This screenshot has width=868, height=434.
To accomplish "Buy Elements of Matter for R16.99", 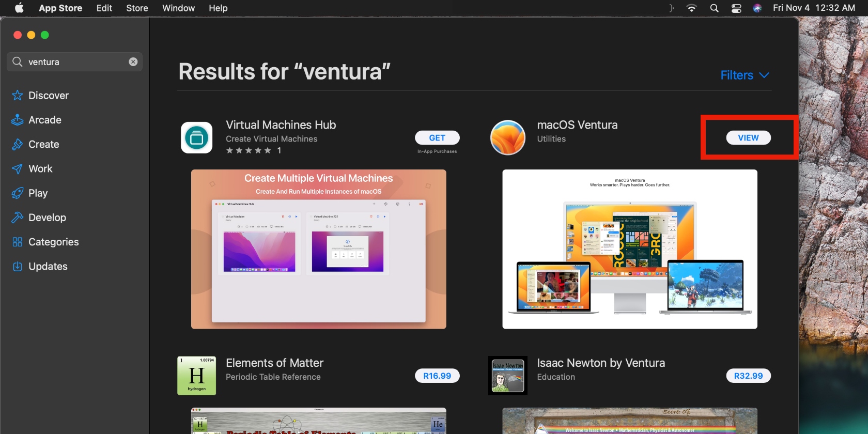I will click(437, 376).
